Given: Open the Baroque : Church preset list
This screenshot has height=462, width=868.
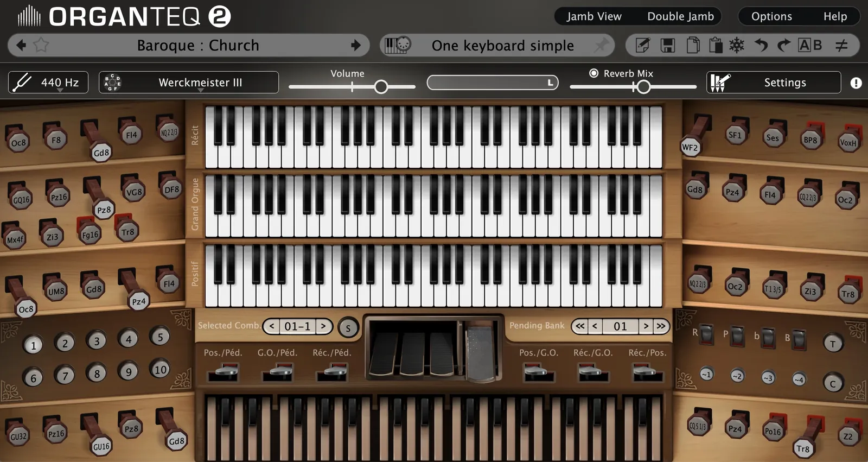Looking at the screenshot, I should [198, 45].
